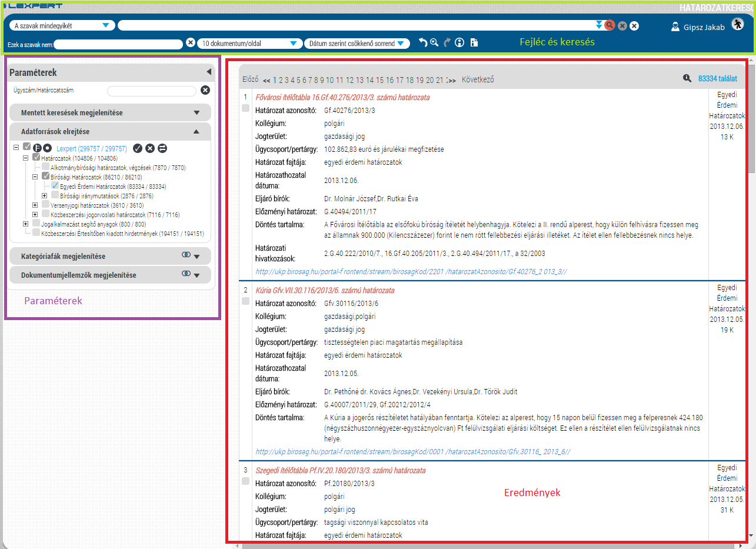
Task: Toggle the Lexpert root checkbox
Action: click(x=26, y=147)
